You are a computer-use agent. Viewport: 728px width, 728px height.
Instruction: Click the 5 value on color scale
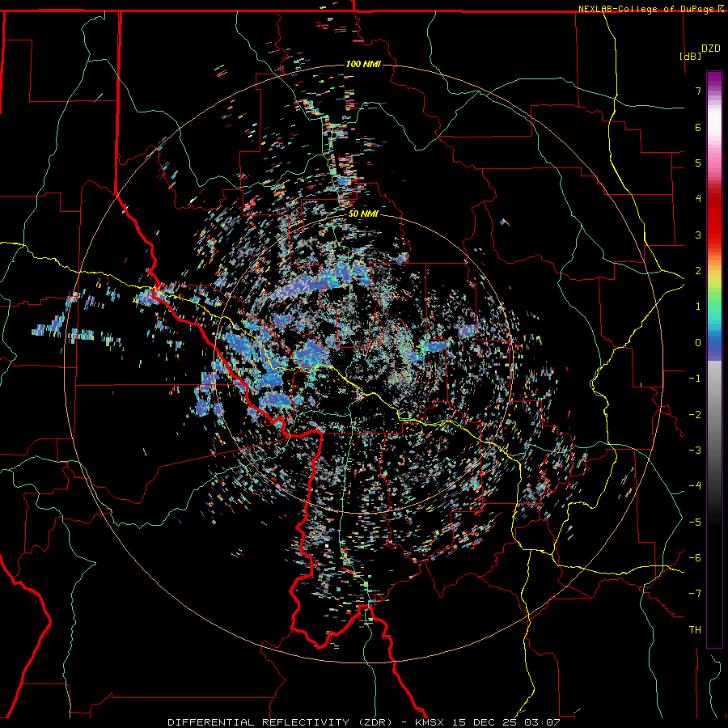698,163
